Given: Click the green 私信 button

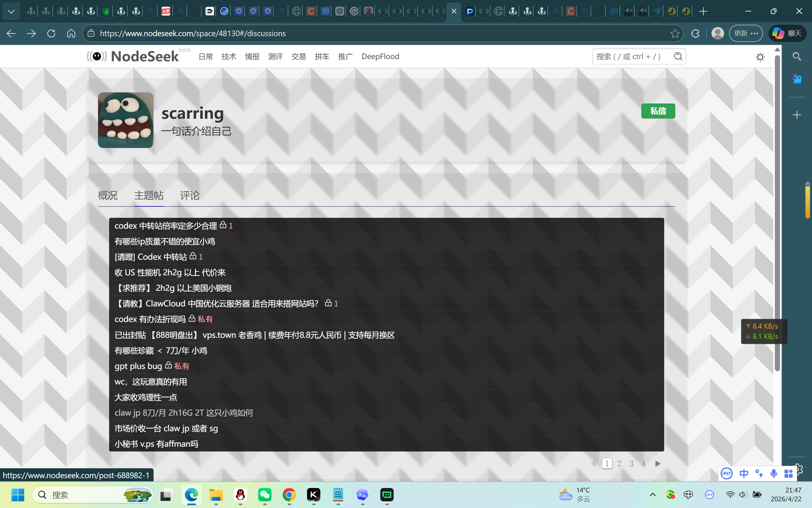Looking at the screenshot, I should [658, 111].
